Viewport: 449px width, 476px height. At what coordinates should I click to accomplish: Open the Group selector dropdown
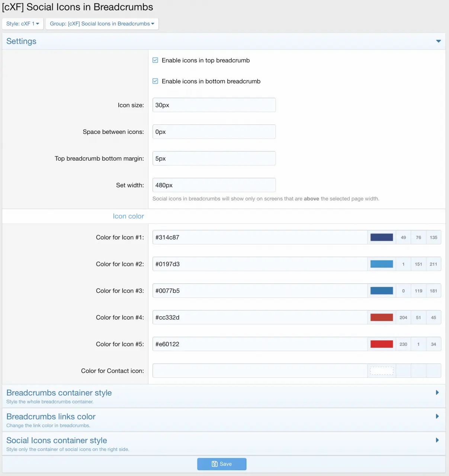[102, 24]
